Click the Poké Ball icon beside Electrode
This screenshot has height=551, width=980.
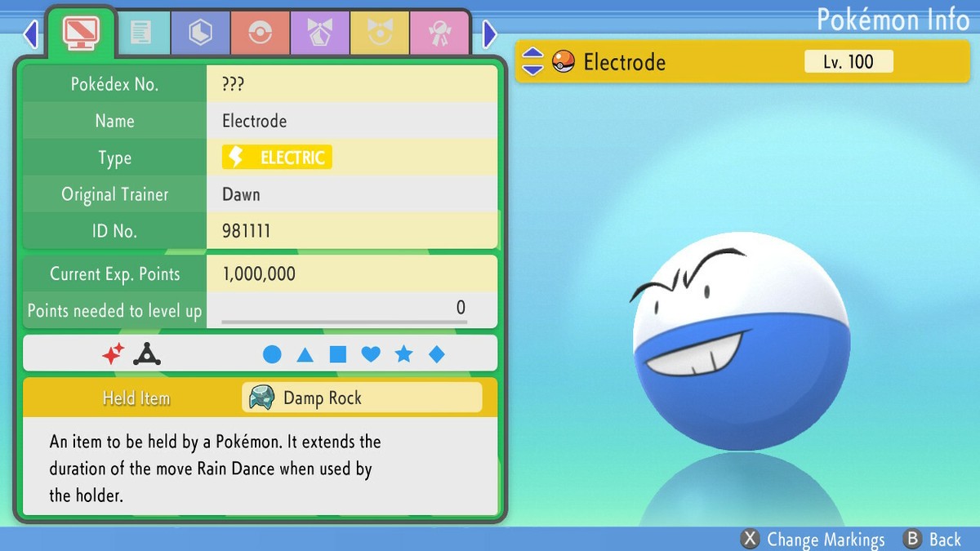pos(563,61)
